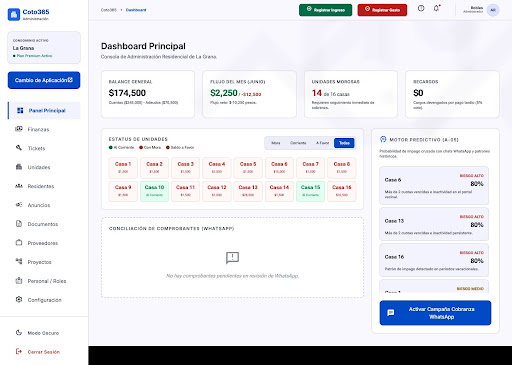Image resolution: width=512 pixels, height=365 pixels.
Task: Select the Casa 10 unit tile
Action: (154, 191)
